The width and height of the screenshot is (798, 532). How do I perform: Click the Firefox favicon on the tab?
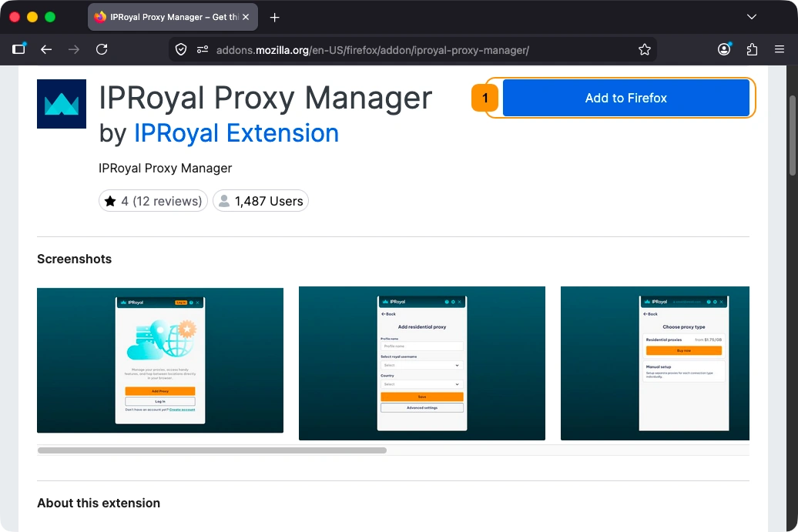click(x=100, y=17)
